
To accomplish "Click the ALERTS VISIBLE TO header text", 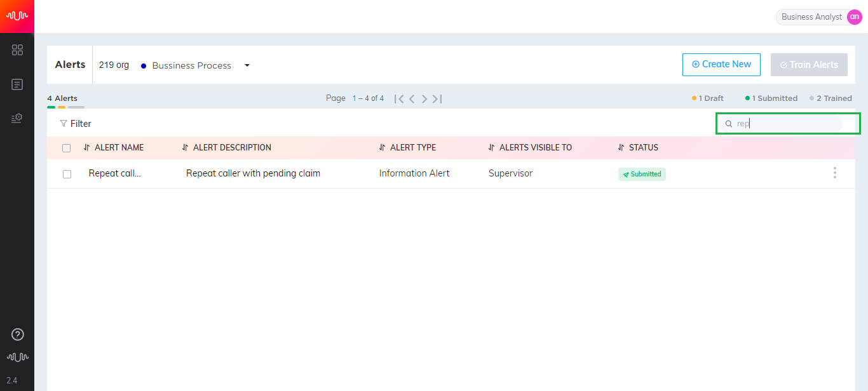I will point(536,147).
